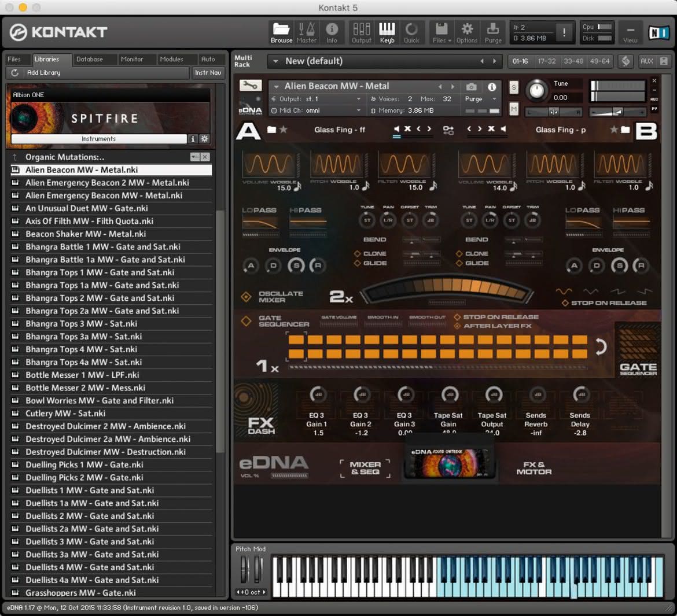The width and height of the screenshot is (677, 616).
Task: Click the NI logo icon
Action: point(659,32)
